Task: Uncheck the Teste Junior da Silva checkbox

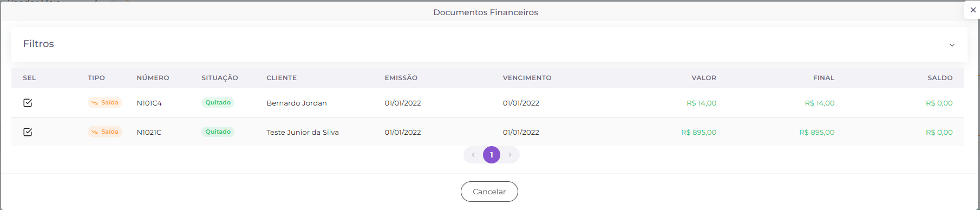Action: (x=28, y=132)
